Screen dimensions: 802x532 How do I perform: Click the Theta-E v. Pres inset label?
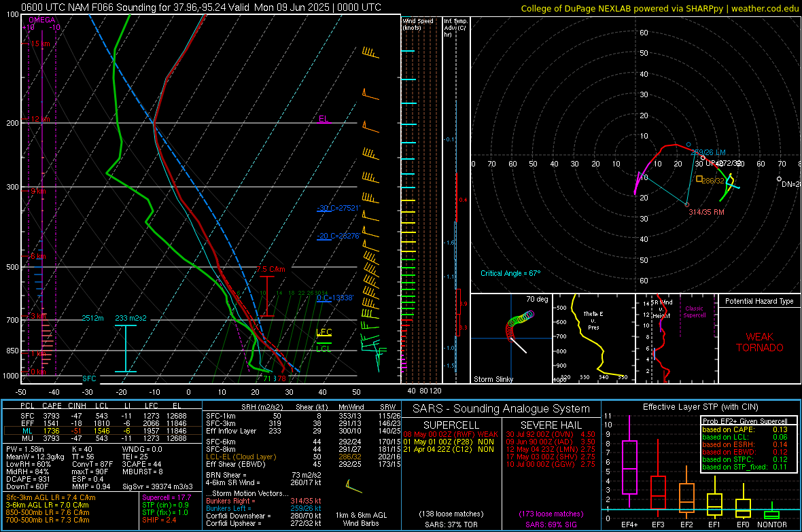(x=593, y=320)
